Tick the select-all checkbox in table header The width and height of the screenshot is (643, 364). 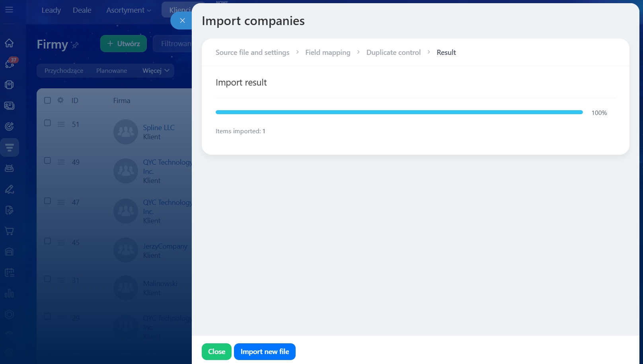[x=47, y=100]
